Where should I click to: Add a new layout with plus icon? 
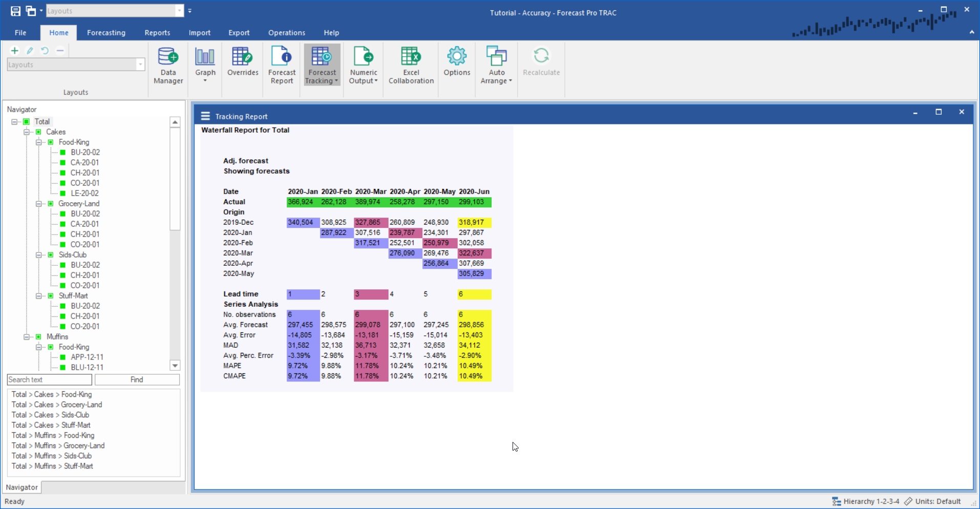[15, 51]
